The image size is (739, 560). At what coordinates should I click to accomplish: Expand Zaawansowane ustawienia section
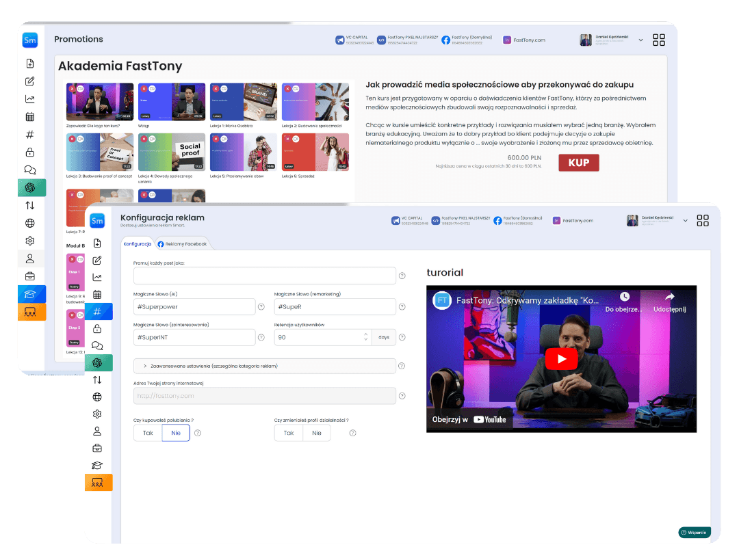[x=264, y=366]
